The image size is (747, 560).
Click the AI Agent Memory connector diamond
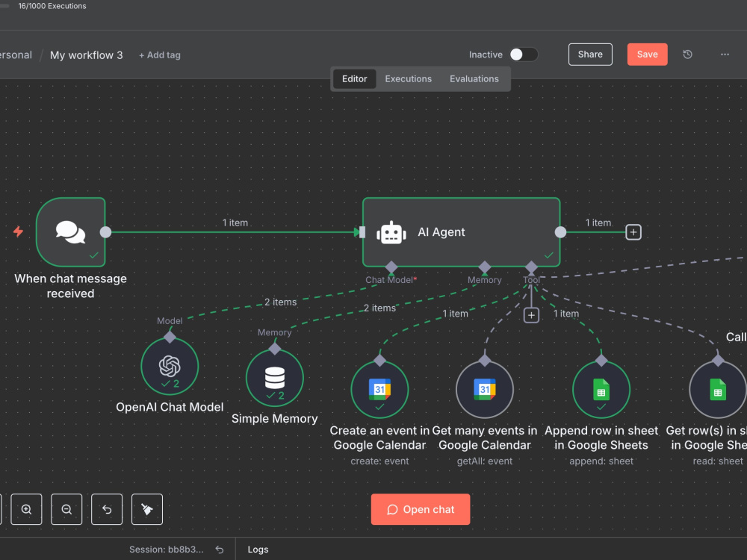tap(485, 267)
